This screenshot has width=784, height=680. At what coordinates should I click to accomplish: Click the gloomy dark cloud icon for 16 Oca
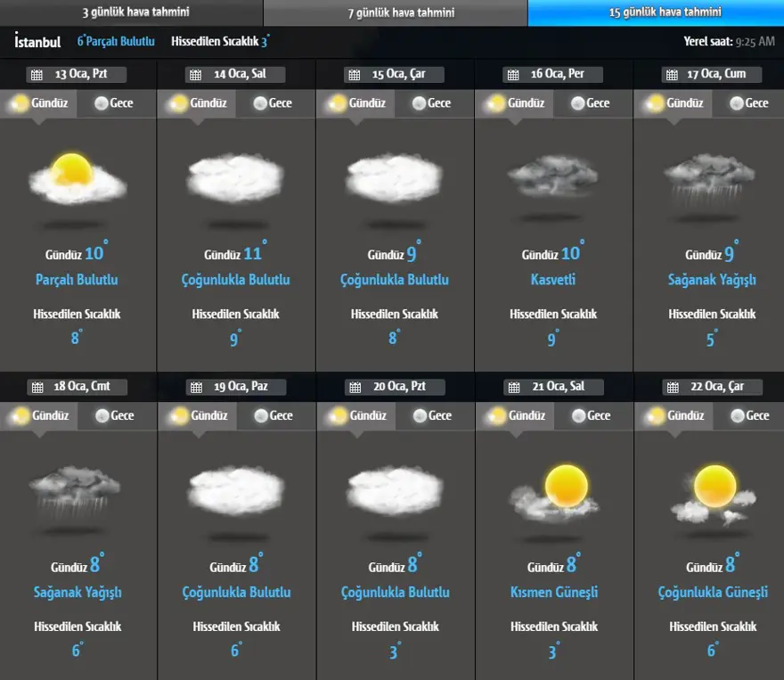tap(553, 177)
